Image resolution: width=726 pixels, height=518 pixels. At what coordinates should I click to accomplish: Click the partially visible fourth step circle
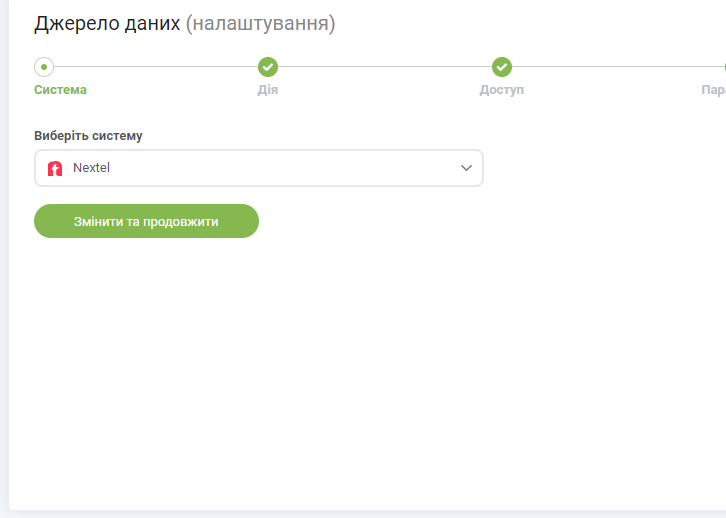coord(723,67)
